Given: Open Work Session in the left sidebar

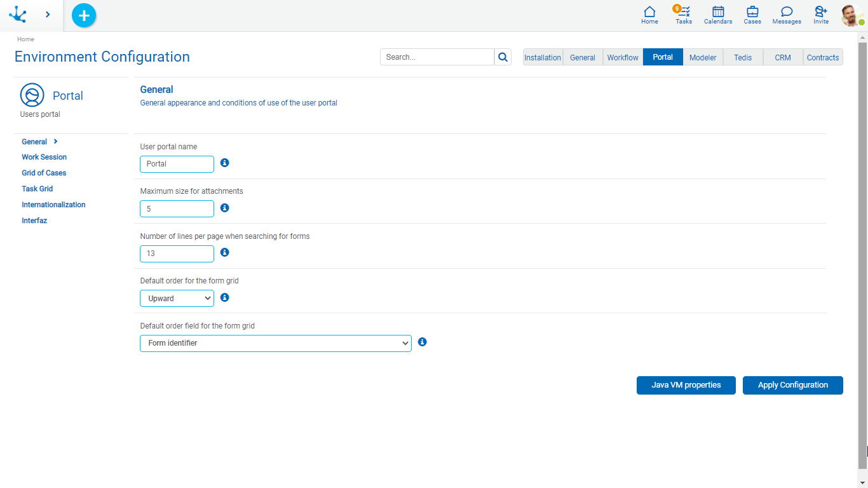Looking at the screenshot, I should click(x=44, y=157).
